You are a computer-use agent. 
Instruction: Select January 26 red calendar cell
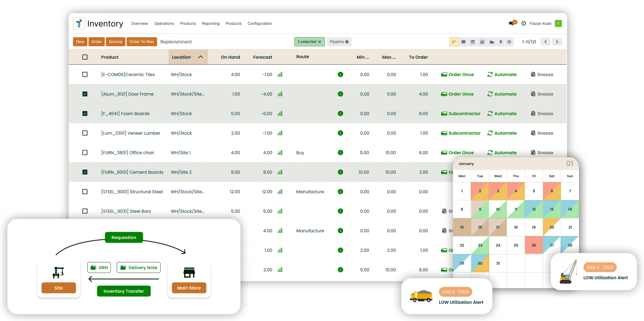pos(534,245)
